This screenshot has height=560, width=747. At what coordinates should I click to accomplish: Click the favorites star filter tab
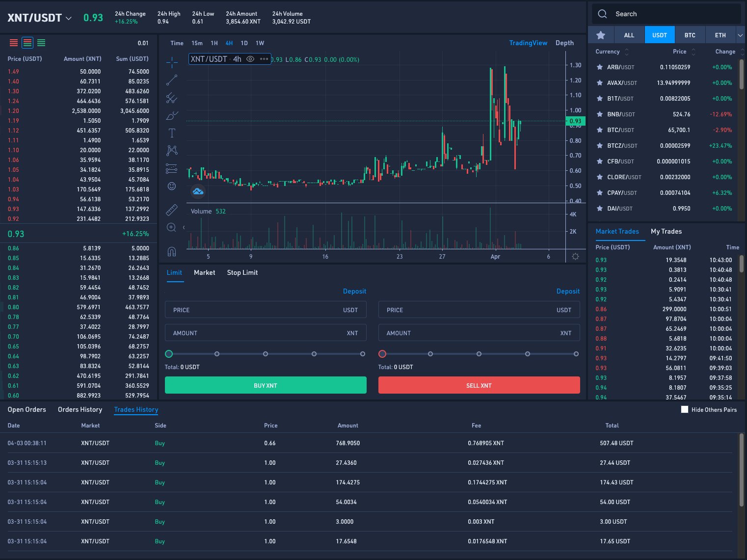pyautogui.click(x=600, y=35)
